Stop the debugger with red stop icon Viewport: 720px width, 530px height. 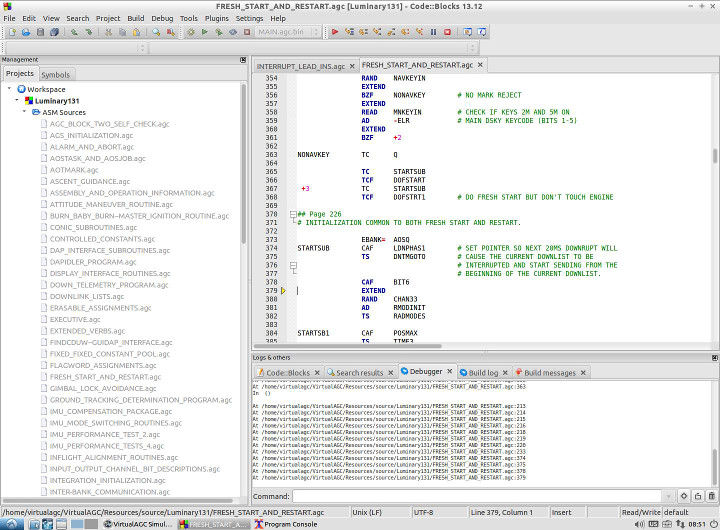pos(448,32)
